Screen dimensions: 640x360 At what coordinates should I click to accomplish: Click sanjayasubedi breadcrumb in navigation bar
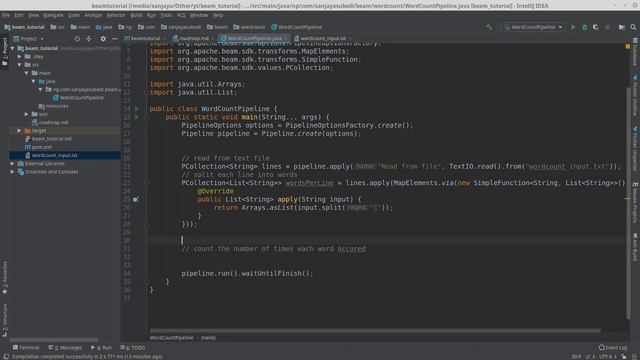pyautogui.click(x=181, y=27)
